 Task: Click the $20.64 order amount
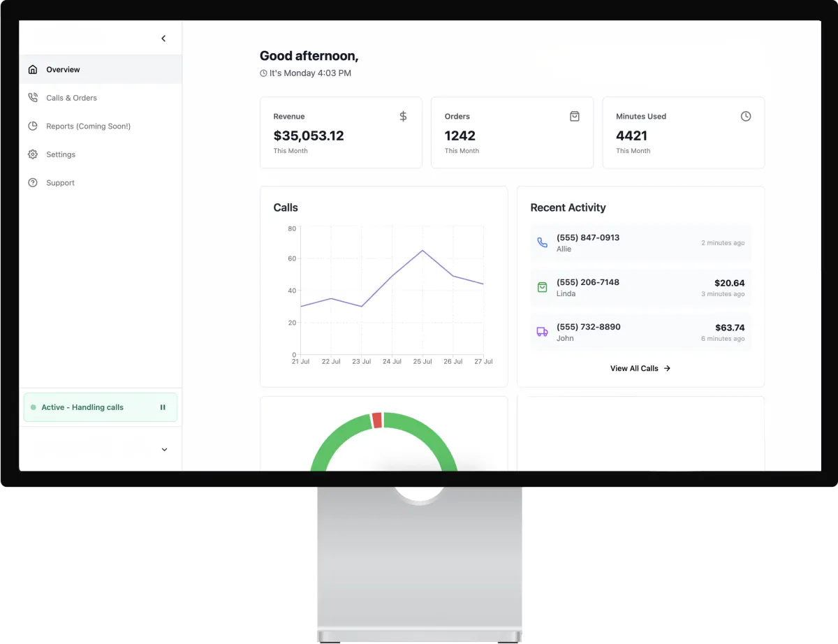730,283
